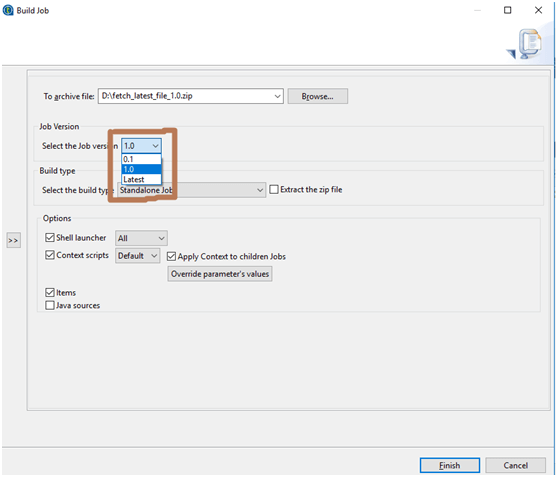Open the Shell launcher All dropdown
The height and width of the screenshot is (477, 558).
(141, 238)
